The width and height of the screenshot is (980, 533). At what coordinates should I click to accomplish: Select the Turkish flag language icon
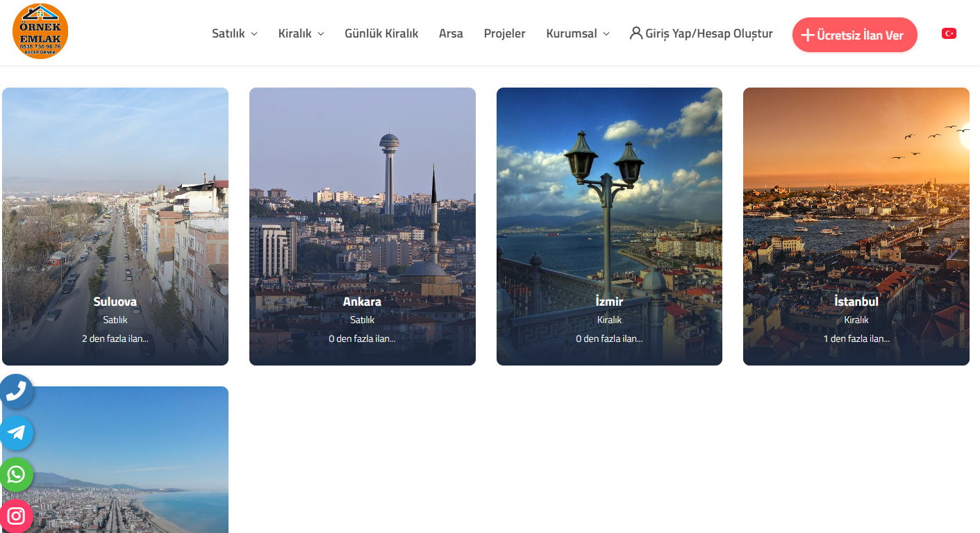[x=949, y=33]
